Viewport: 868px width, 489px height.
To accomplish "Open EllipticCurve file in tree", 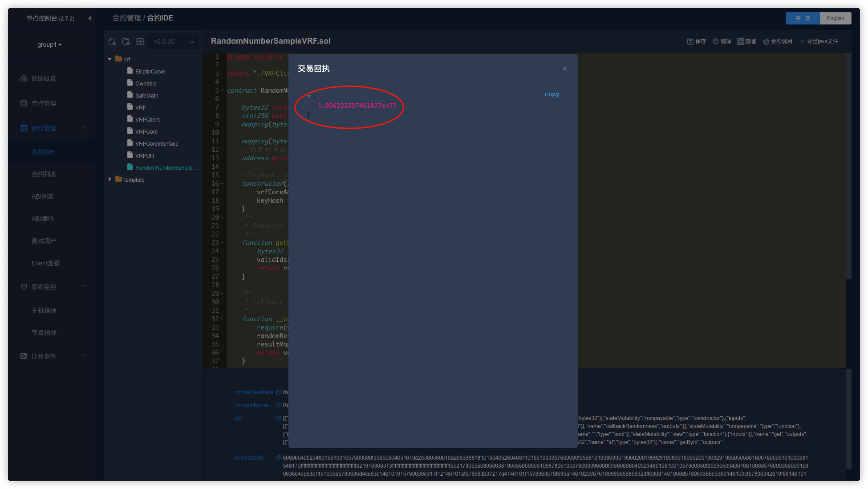I will click(150, 71).
